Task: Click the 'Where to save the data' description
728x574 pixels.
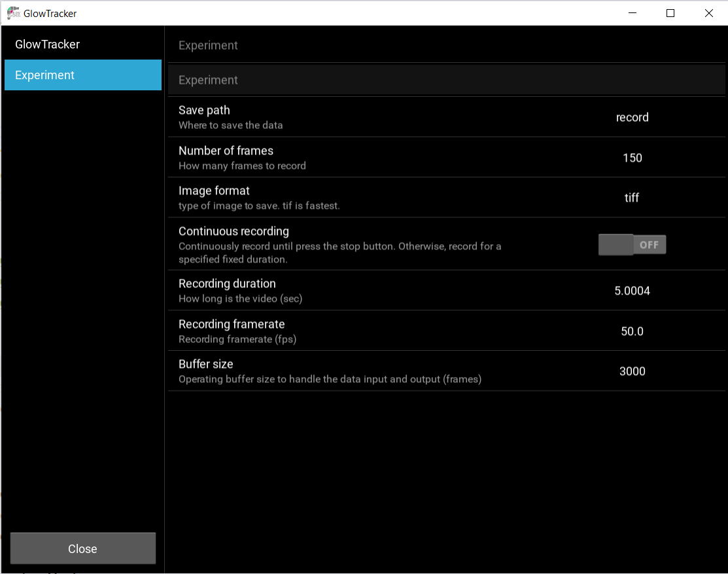Action: tap(231, 126)
